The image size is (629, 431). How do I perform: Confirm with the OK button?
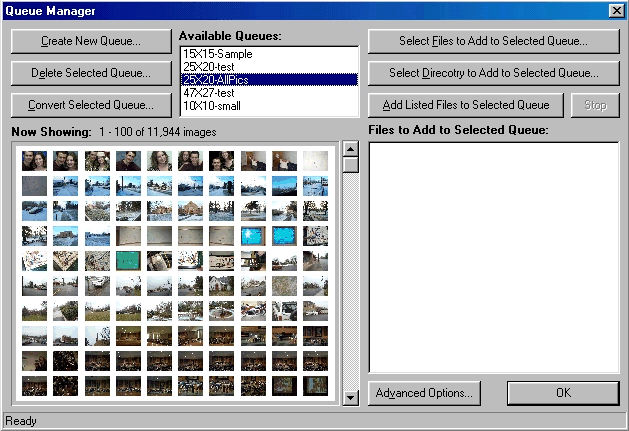[x=563, y=393]
